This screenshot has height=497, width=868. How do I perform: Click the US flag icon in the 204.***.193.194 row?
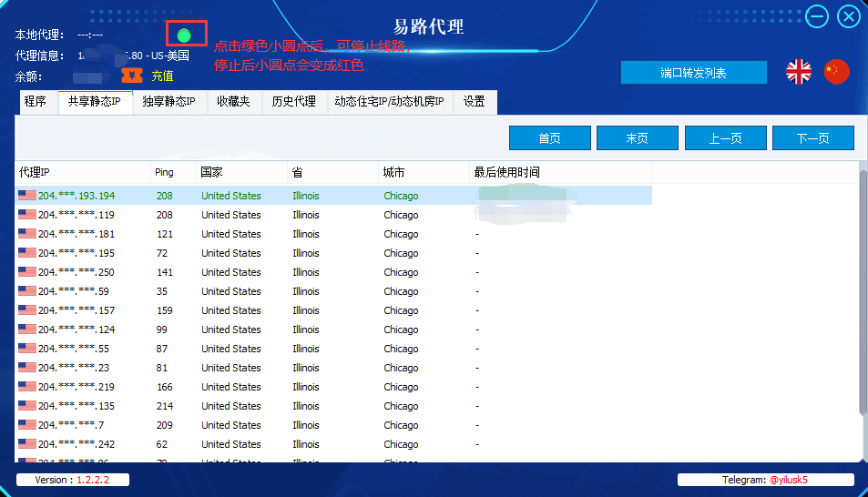pyautogui.click(x=26, y=196)
